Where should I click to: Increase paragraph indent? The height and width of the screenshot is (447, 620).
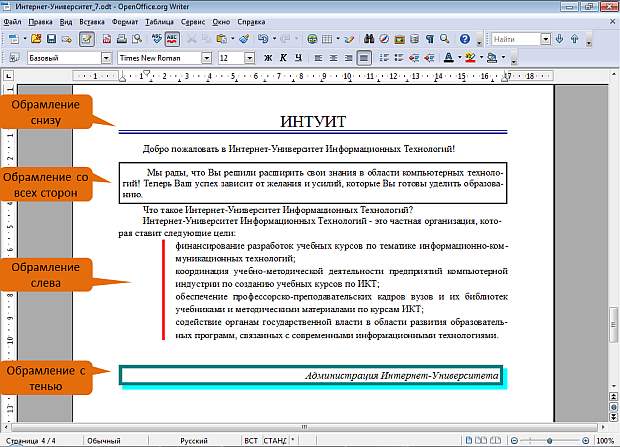429,58
